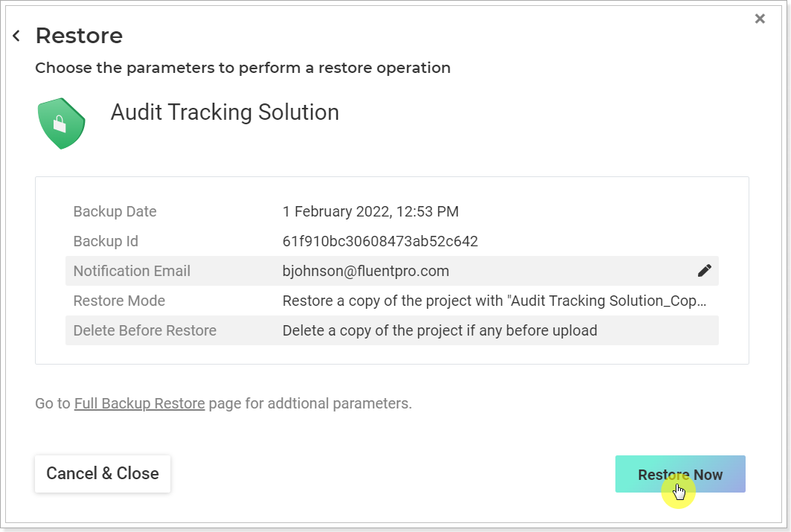791x532 pixels.
Task: Click the Backup Id label
Action: pos(106,241)
